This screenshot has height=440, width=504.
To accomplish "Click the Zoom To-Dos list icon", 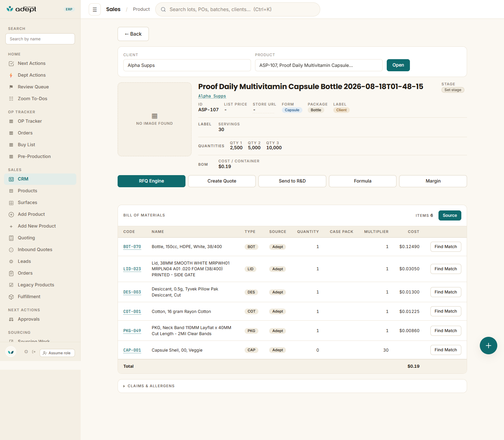I will 11,99.
